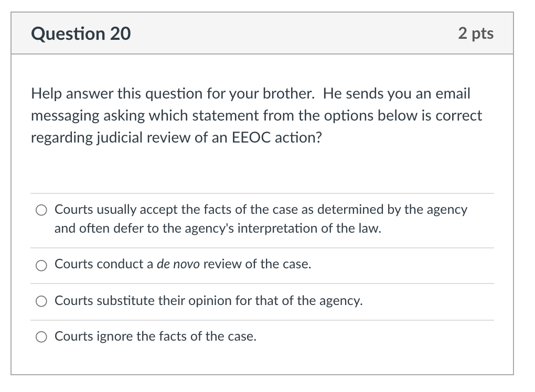Viewport: 535px width, 392px height.
Task: Click inside the question card body
Action: coord(262,168)
